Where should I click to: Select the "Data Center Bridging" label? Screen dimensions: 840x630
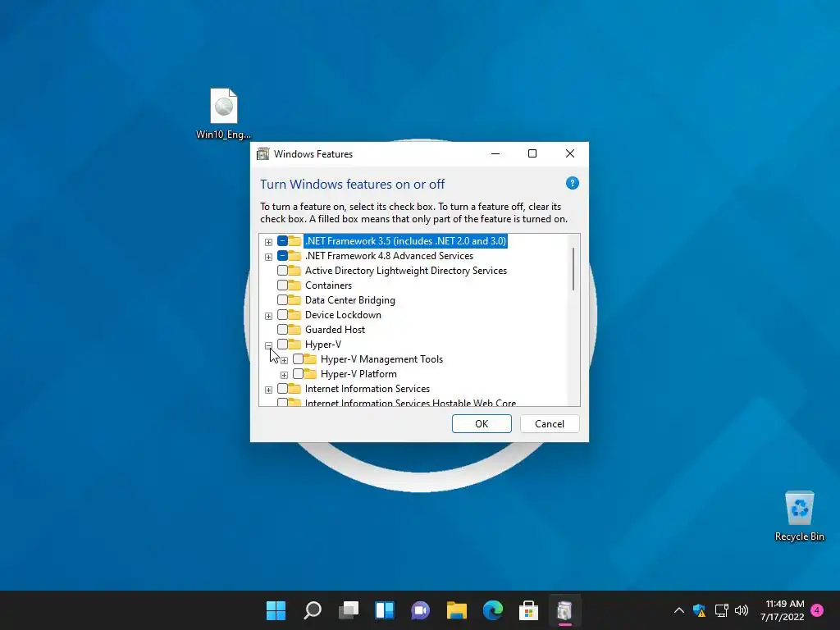(349, 300)
